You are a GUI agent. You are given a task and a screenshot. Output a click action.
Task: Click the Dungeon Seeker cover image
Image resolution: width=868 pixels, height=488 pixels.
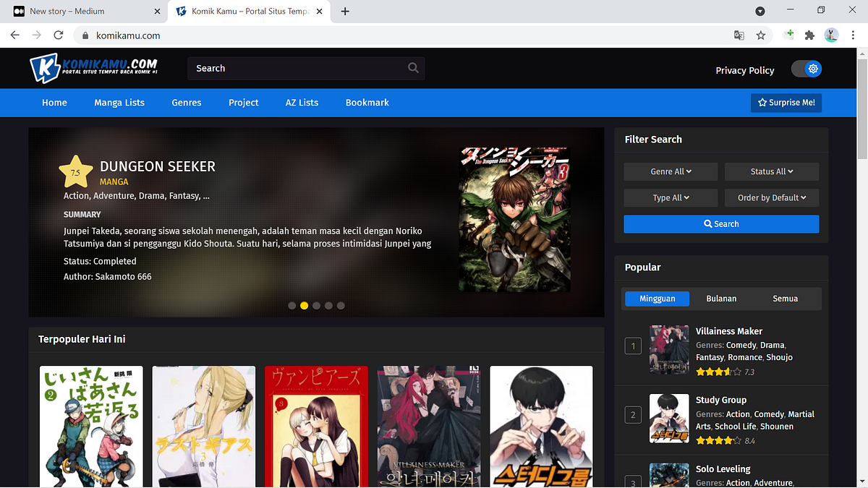click(x=514, y=220)
